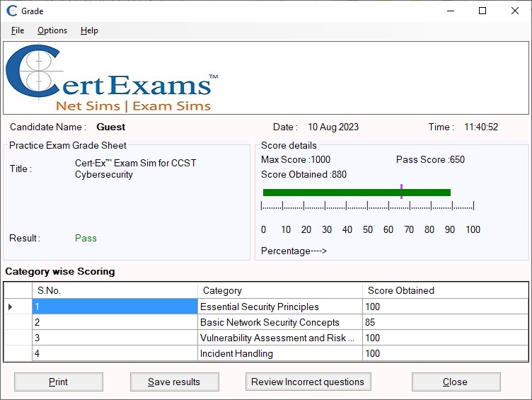
Task: Click the CertExams logo banner
Action: pos(113,79)
